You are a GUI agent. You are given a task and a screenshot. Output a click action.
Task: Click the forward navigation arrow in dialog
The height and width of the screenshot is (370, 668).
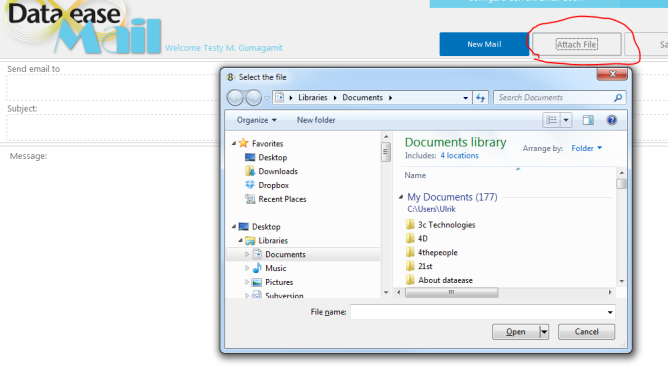pos(253,98)
